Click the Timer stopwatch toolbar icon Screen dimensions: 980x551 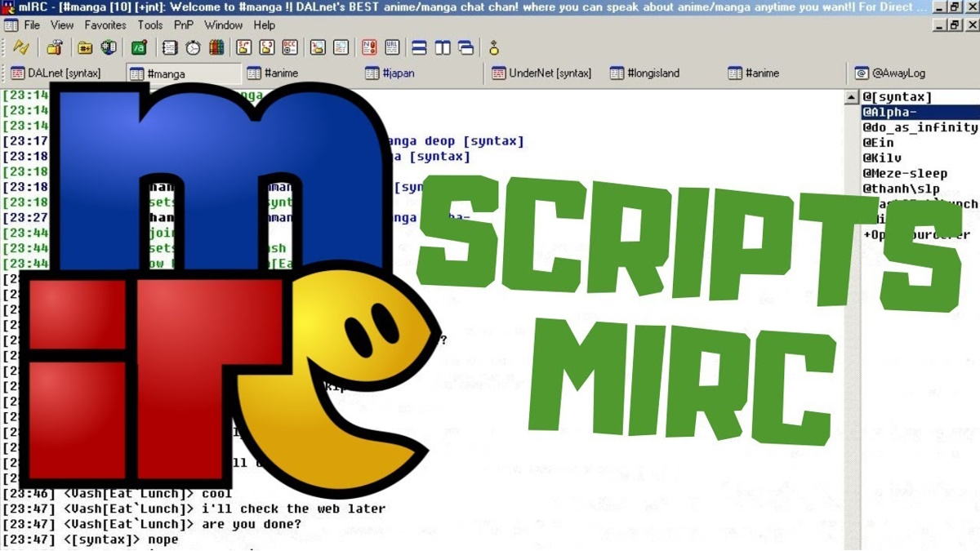[193, 47]
